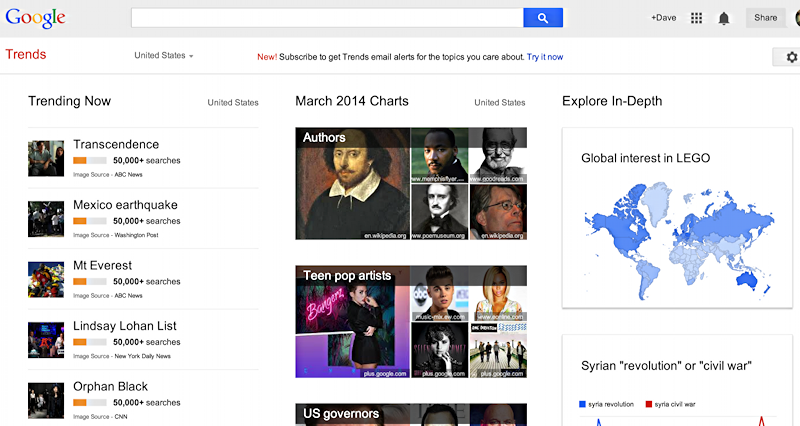
Task: Click the Transcendence search volume bar
Action: [90, 160]
